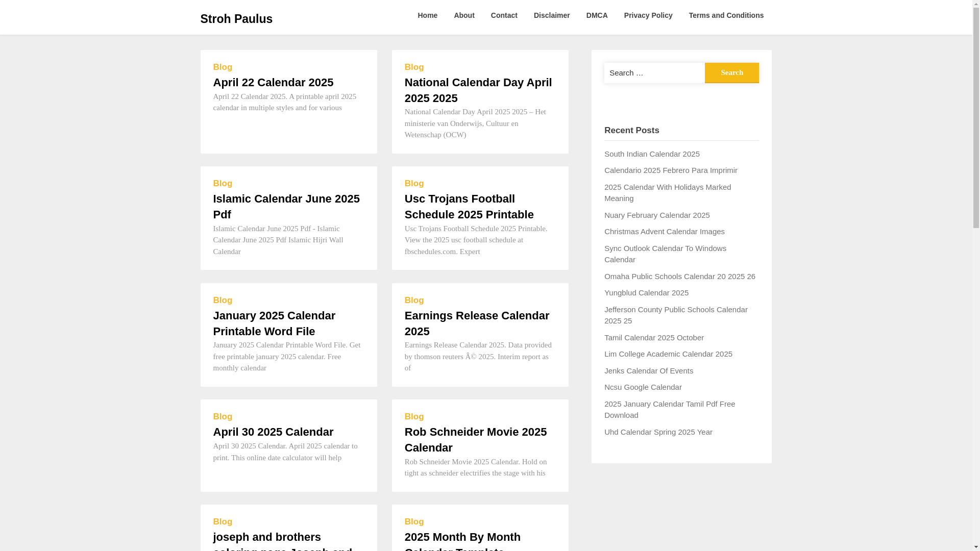980x551 pixels.
Task: Open the Contact menu link
Action: (x=504, y=15)
